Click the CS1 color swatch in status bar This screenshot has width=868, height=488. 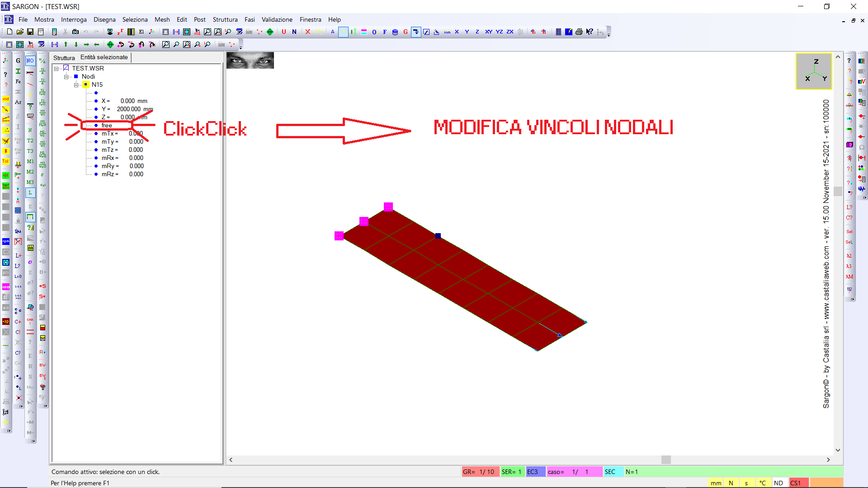coord(797,483)
